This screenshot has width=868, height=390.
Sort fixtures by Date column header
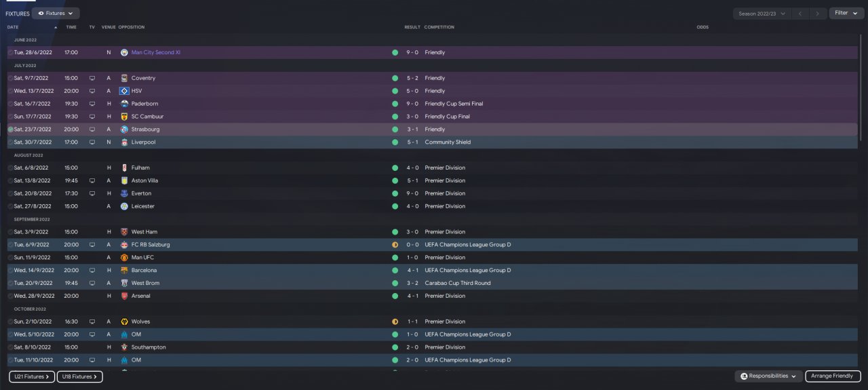[13, 27]
